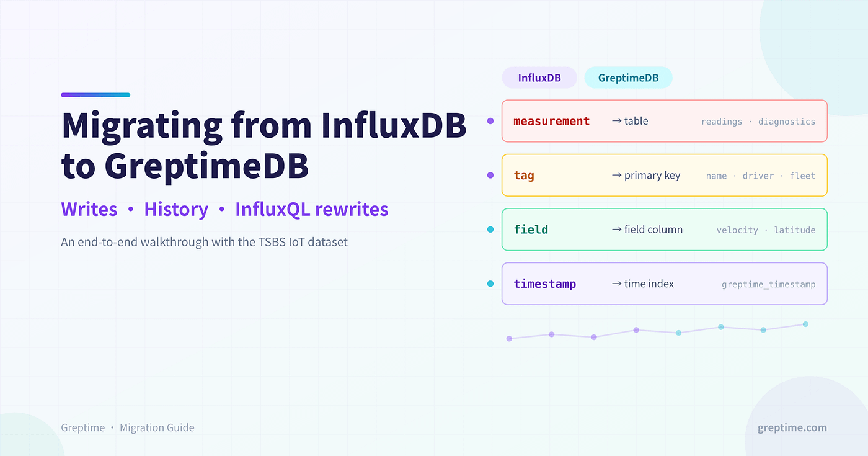Click the 'measurement' keyword text

[552, 121]
